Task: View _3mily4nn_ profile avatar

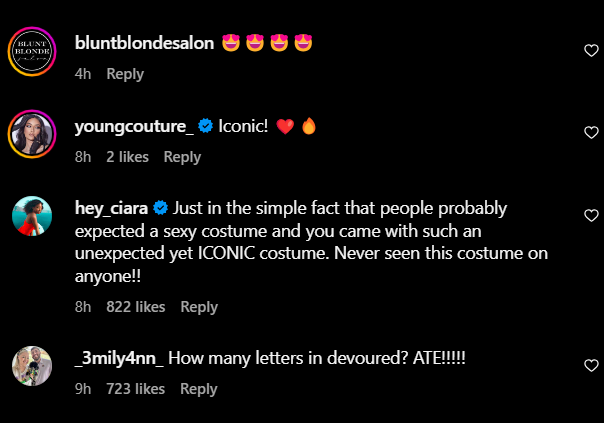Action: click(31, 364)
